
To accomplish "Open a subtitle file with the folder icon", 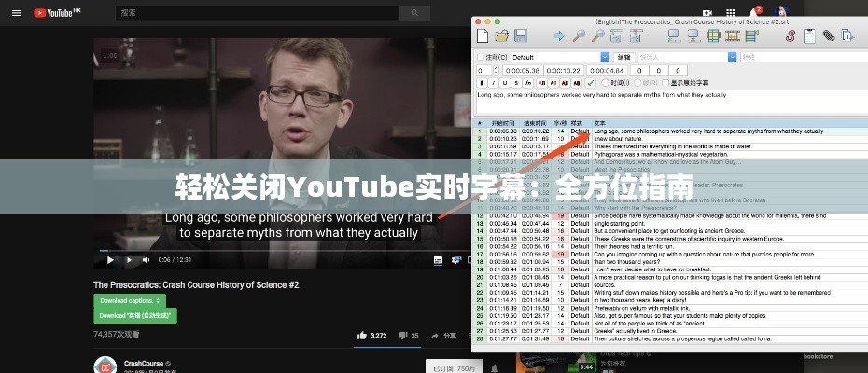I will (x=501, y=36).
